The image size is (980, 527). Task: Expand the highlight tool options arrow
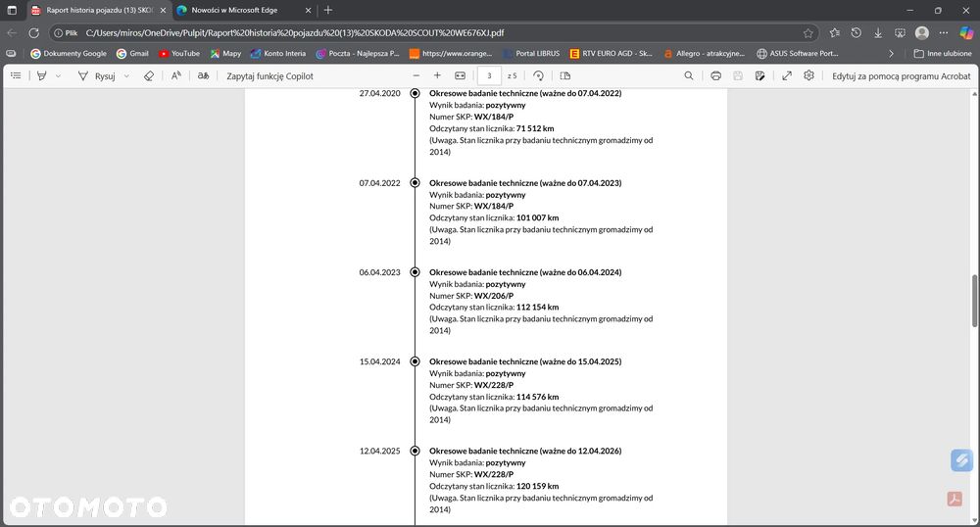(58, 75)
